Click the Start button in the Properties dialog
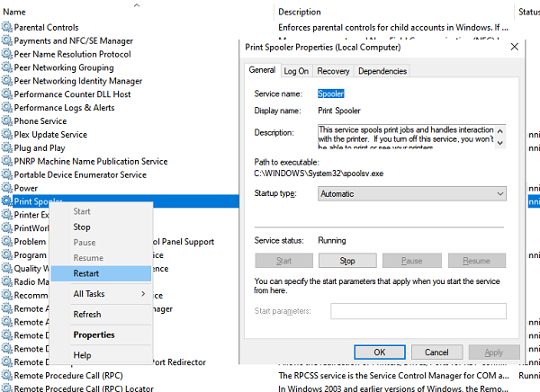540x392 pixels. coord(284,261)
